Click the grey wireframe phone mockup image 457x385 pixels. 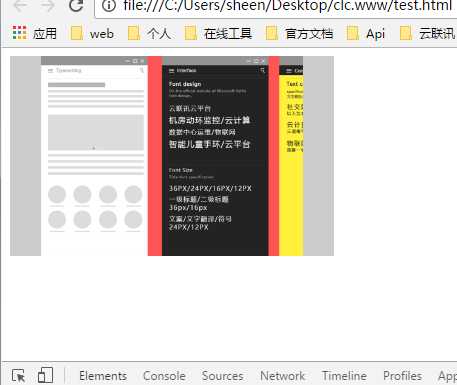click(94, 156)
